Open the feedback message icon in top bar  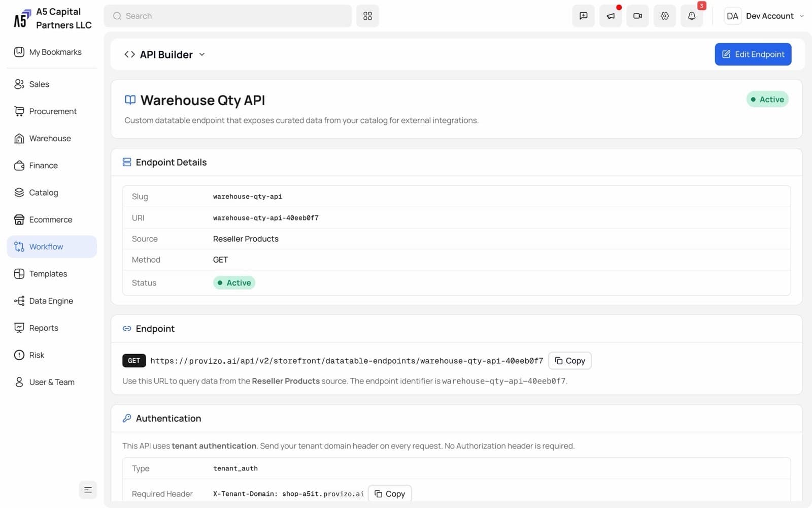[x=583, y=16]
